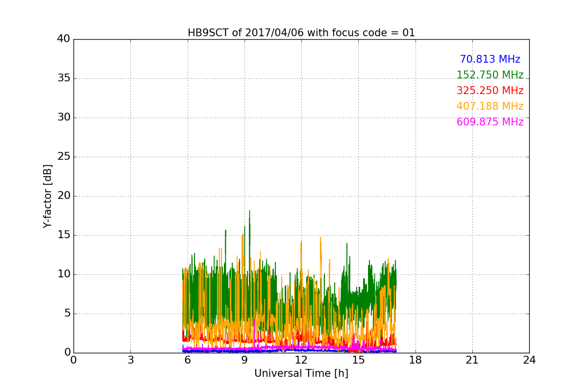Click x-axis tick label '12'

coord(301,360)
